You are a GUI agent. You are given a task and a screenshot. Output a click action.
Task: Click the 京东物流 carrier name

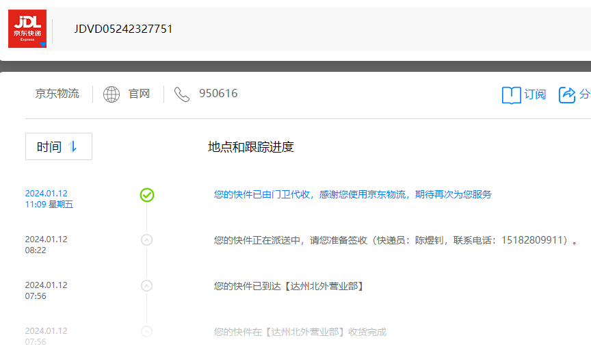pyautogui.click(x=57, y=94)
